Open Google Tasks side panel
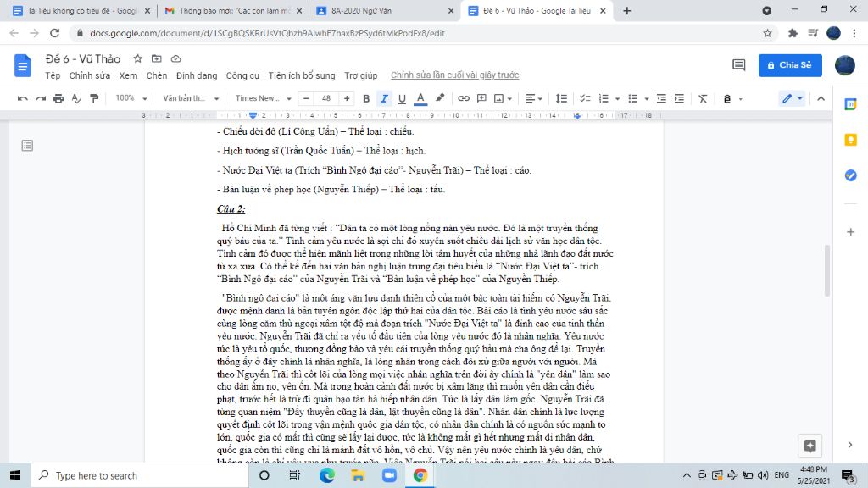Viewport: 868px width, 488px height. (x=850, y=175)
